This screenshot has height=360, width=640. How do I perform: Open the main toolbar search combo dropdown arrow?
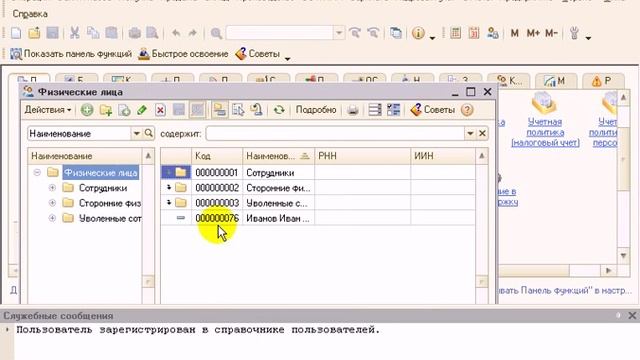pyautogui.click(x=338, y=33)
